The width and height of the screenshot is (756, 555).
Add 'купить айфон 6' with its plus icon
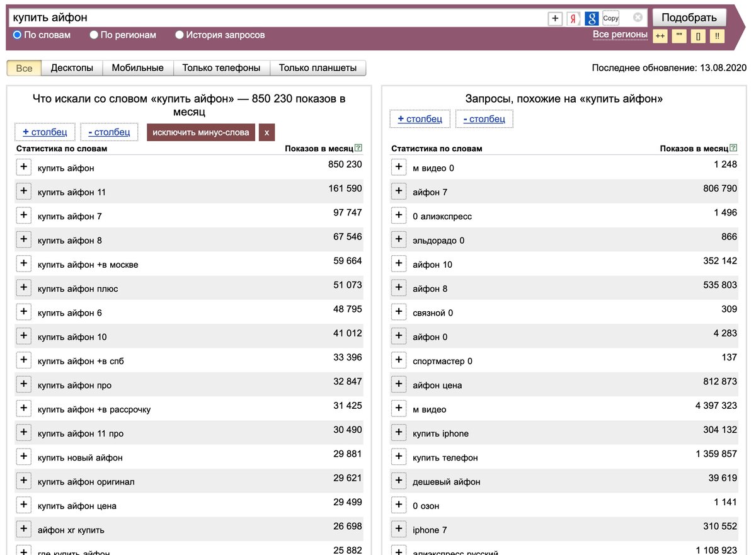24,311
